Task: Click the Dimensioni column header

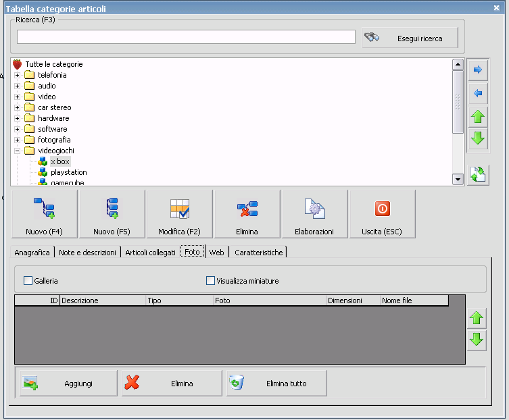Action: [353, 300]
